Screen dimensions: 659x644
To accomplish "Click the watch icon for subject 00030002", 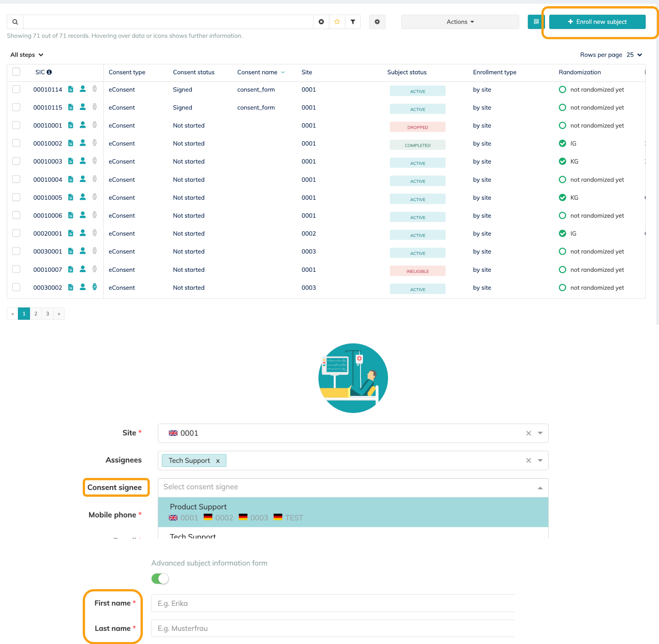I will click(95, 287).
